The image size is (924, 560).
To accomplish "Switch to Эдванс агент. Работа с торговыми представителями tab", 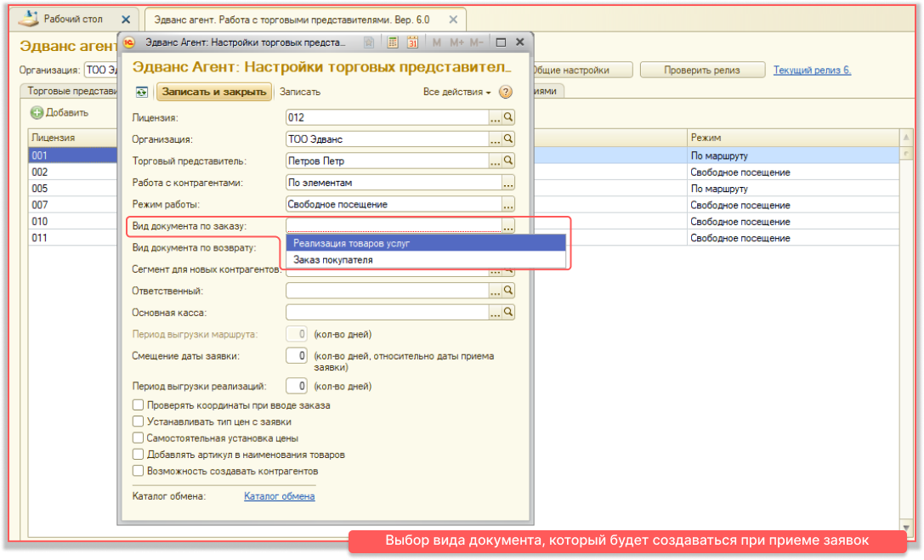I will coord(305,20).
